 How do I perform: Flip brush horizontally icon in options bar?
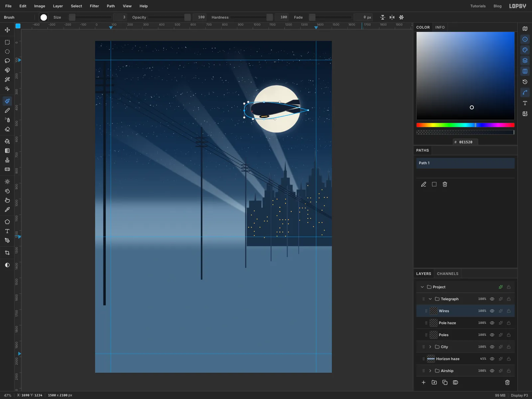coord(392,17)
